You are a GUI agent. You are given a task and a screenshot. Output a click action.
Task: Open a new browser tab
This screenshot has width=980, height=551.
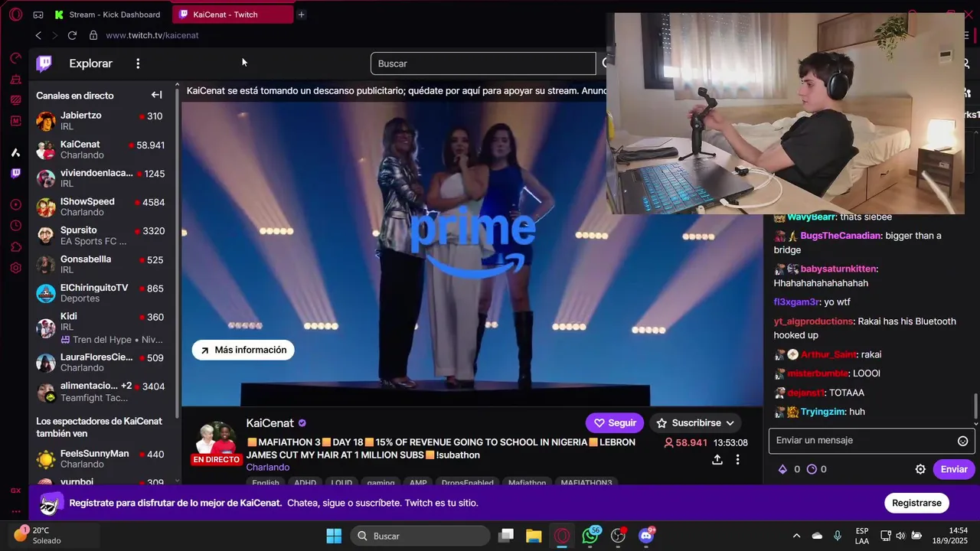[301, 15]
